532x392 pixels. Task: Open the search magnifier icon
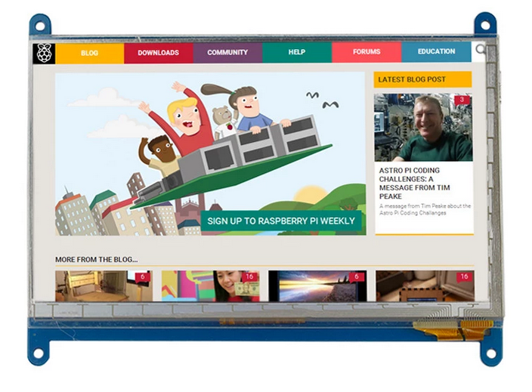481,50
